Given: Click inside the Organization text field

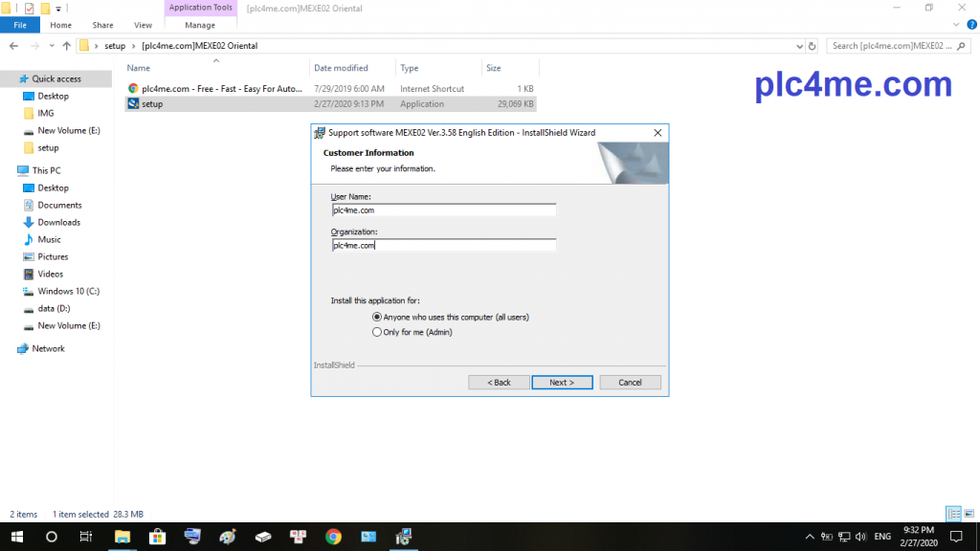Looking at the screenshot, I should coord(443,245).
